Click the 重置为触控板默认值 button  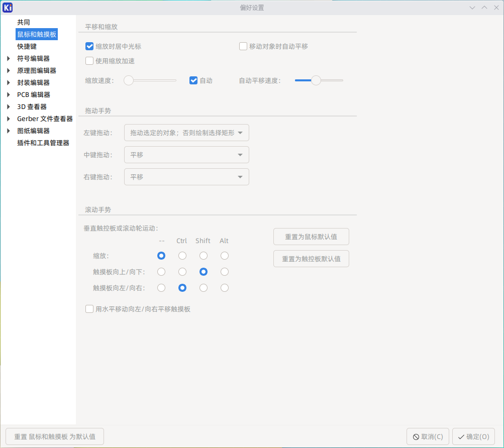(311, 258)
